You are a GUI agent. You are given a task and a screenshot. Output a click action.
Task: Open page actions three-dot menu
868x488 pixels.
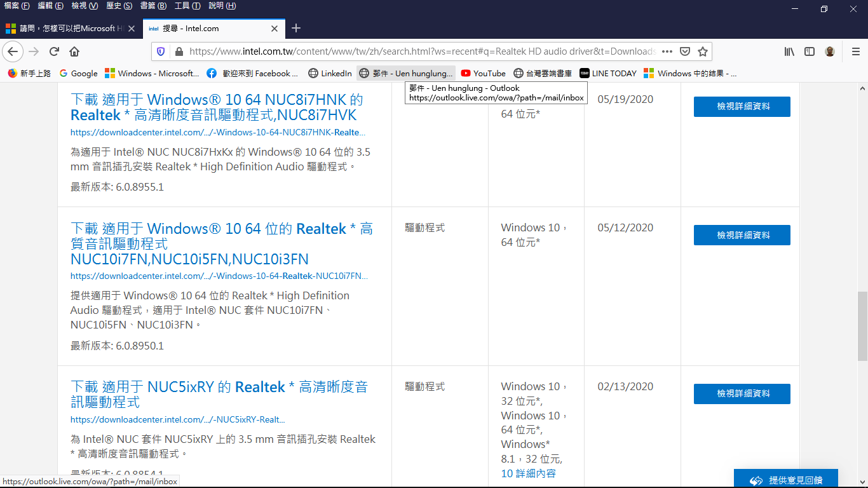[x=667, y=51]
